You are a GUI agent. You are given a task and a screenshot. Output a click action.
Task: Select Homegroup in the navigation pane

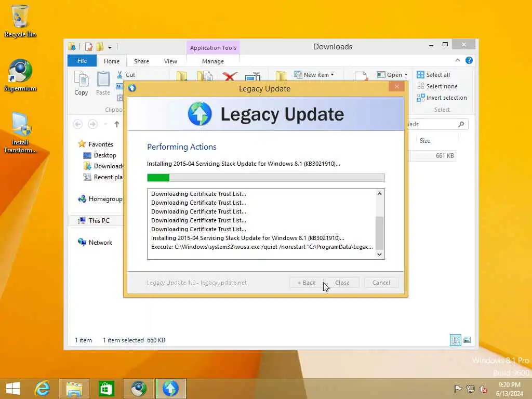pyautogui.click(x=100, y=199)
